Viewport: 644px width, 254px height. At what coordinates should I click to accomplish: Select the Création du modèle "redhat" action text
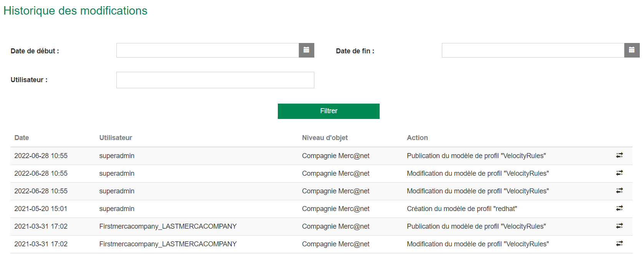point(462,209)
